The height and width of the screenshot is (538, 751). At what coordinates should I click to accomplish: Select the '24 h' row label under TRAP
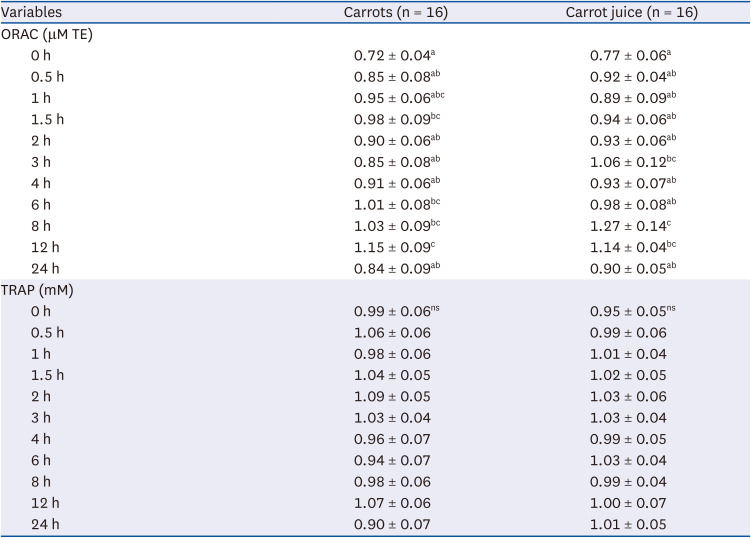pyautogui.click(x=45, y=526)
